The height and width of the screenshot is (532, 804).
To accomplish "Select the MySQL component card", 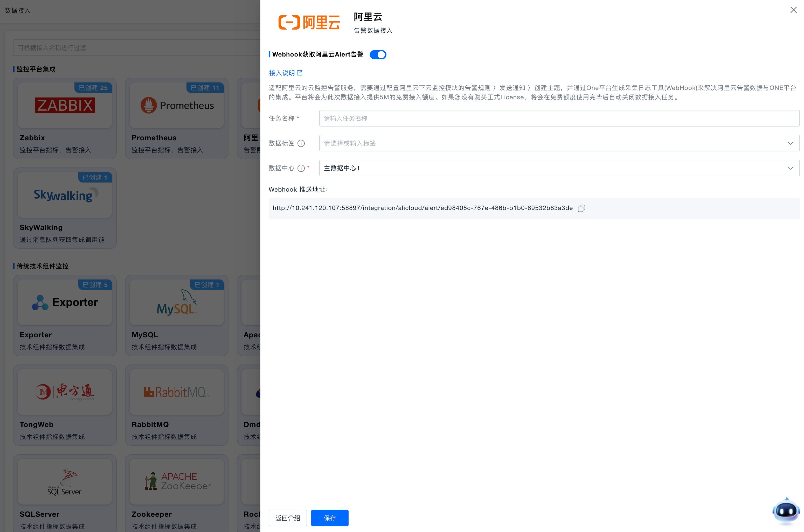I will pyautogui.click(x=176, y=315).
